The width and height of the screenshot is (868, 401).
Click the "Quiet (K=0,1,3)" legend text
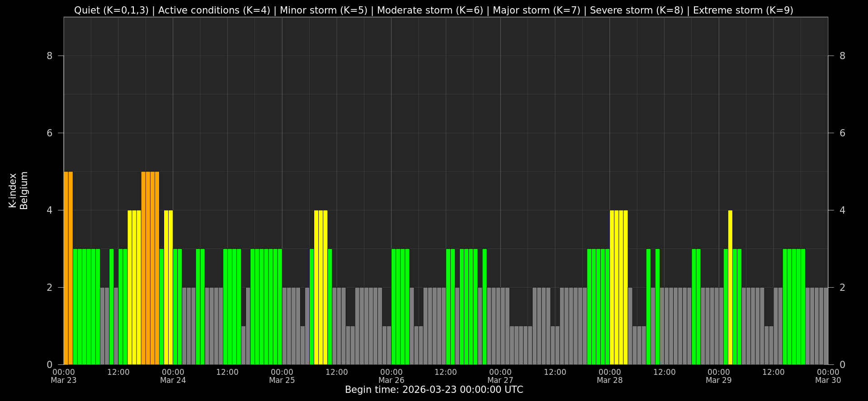coord(111,10)
